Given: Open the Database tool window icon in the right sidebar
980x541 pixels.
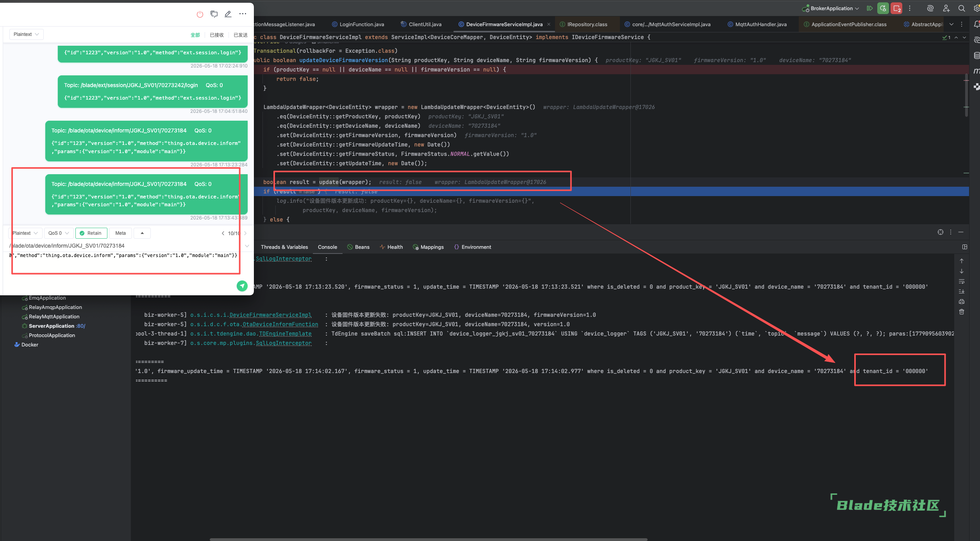Looking at the screenshot, I should (x=976, y=55).
